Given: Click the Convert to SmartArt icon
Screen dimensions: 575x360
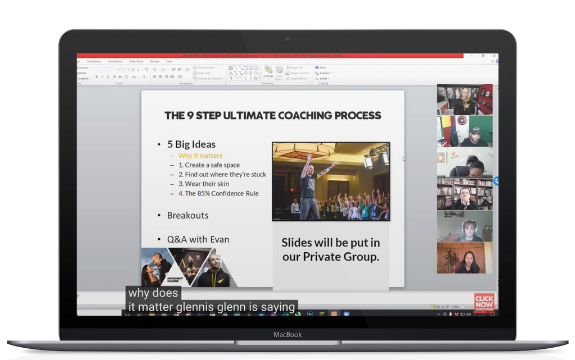Looking at the screenshot, I should 208,78.
